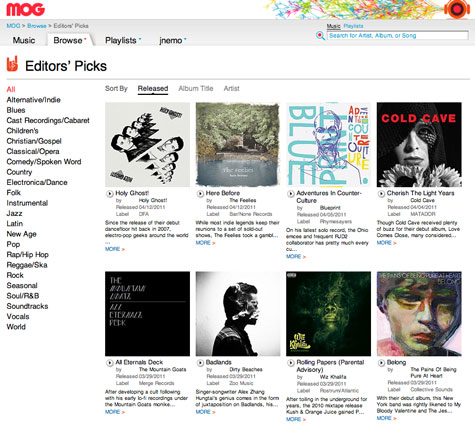Open MORE link under Holy Ghost! description
The height and width of the screenshot is (426, 475).
115,249
